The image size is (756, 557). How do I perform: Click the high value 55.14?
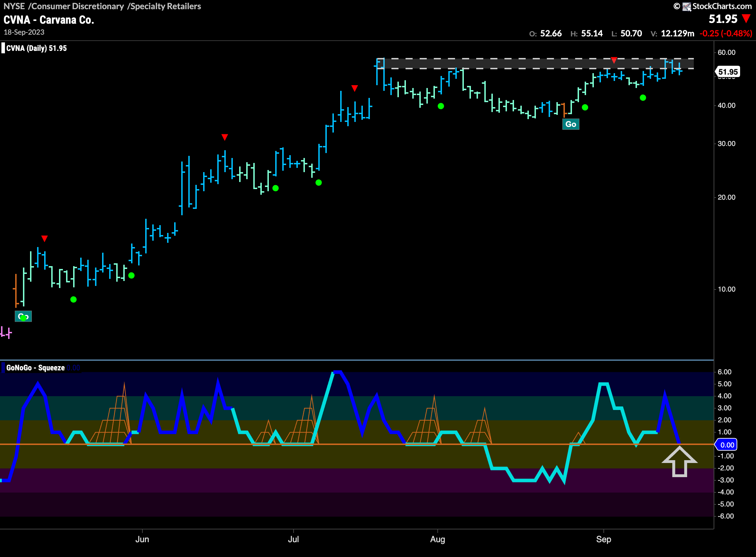(592, 34)
